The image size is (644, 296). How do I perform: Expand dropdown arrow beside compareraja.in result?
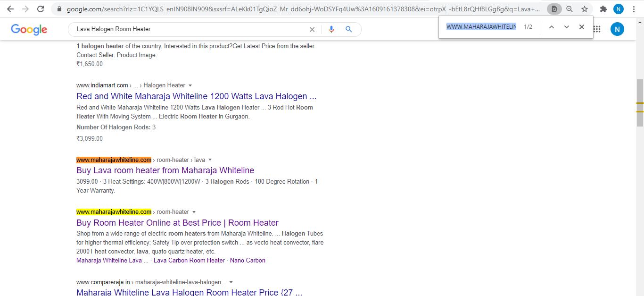(231, 282)
